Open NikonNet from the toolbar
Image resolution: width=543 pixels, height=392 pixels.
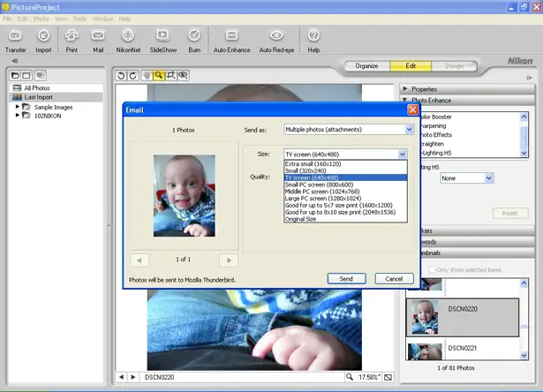coord(128,41)
